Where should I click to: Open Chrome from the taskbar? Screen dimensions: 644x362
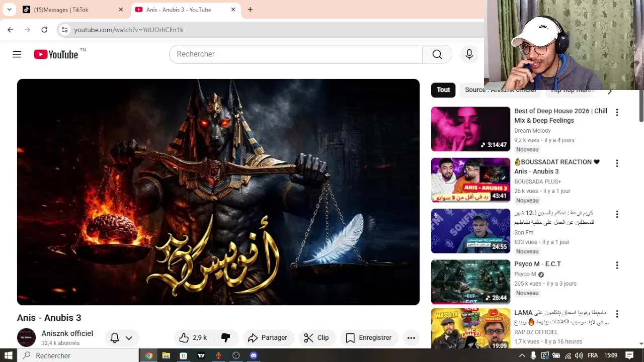click(148, 355)
